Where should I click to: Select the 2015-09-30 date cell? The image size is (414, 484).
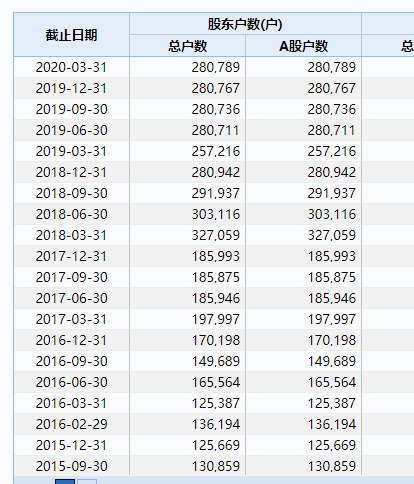71,466
